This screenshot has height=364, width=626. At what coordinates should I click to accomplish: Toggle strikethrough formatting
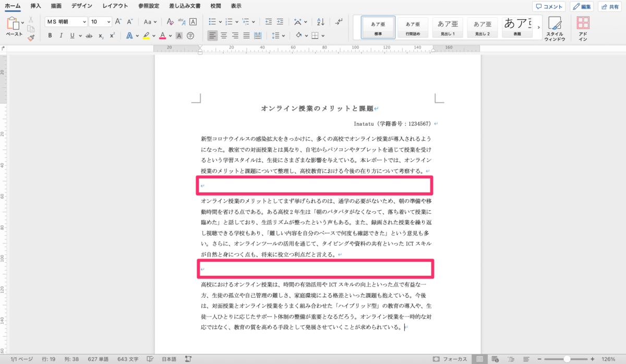point(89,35)
